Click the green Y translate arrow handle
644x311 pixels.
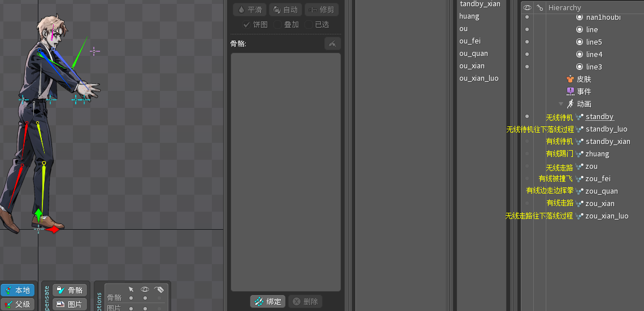coord(38,214)
